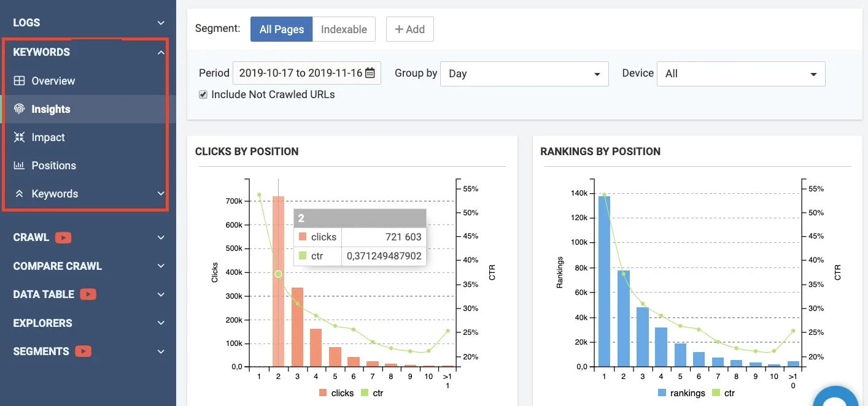This screenshot has width=868, height=406.
Task: Go to the Impact page
Action: click(x=48, y=137)
